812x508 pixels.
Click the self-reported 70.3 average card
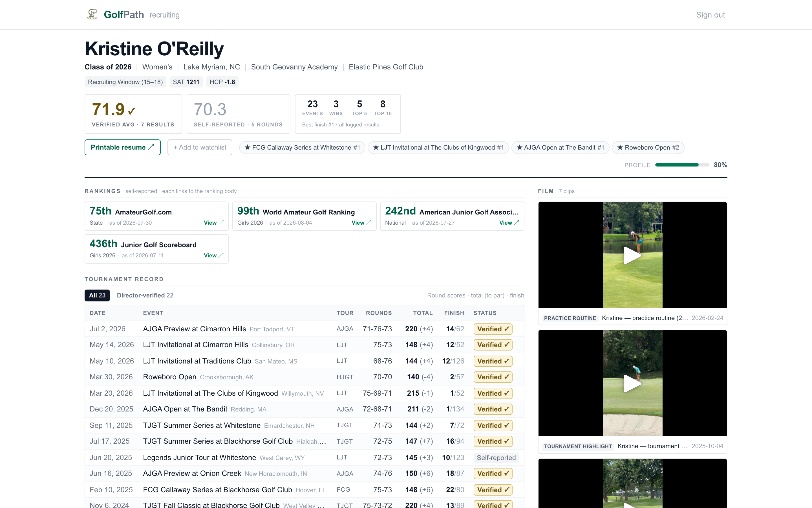[x=238, y=114]
